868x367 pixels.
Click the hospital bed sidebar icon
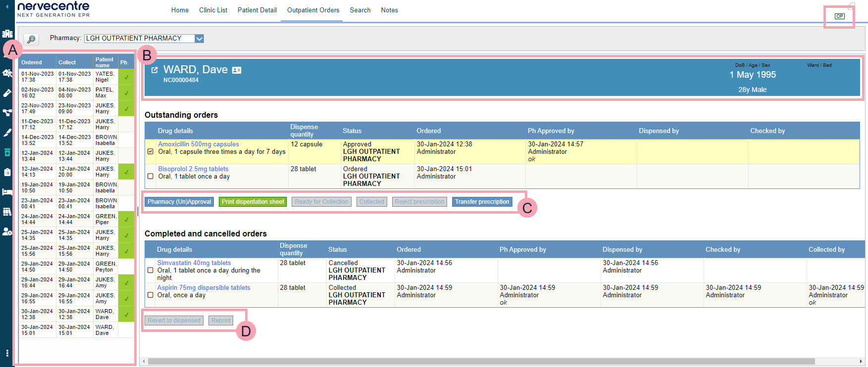click(7, 192)
